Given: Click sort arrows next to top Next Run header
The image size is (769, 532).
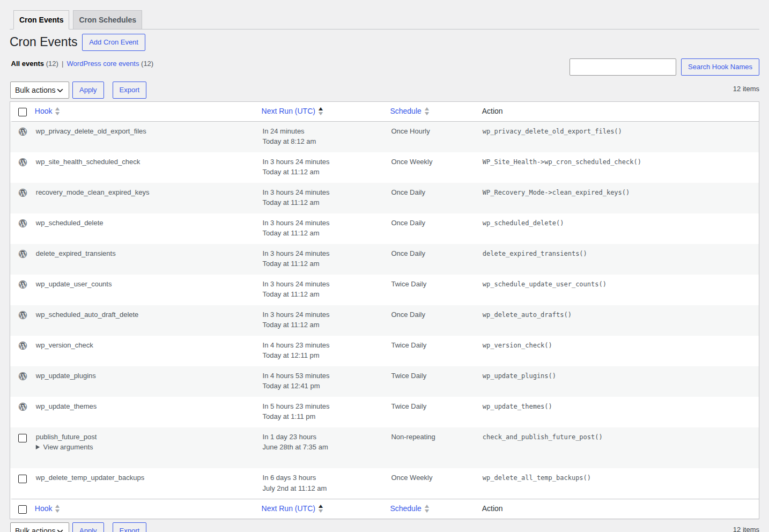Looking at the screenshot, I should [321, 111].
